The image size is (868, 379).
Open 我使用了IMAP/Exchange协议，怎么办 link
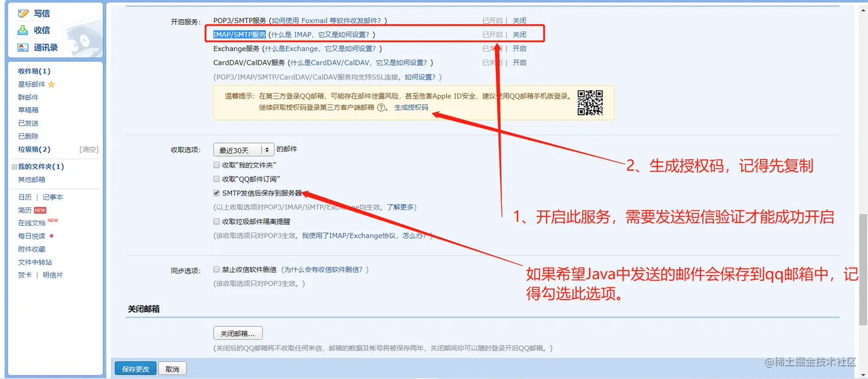click(x=366, y=236)
